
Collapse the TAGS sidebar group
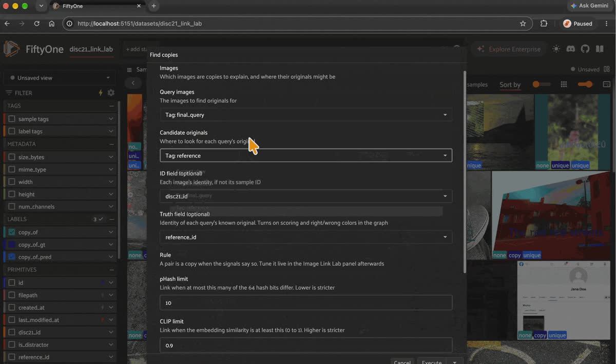[111, 106]
